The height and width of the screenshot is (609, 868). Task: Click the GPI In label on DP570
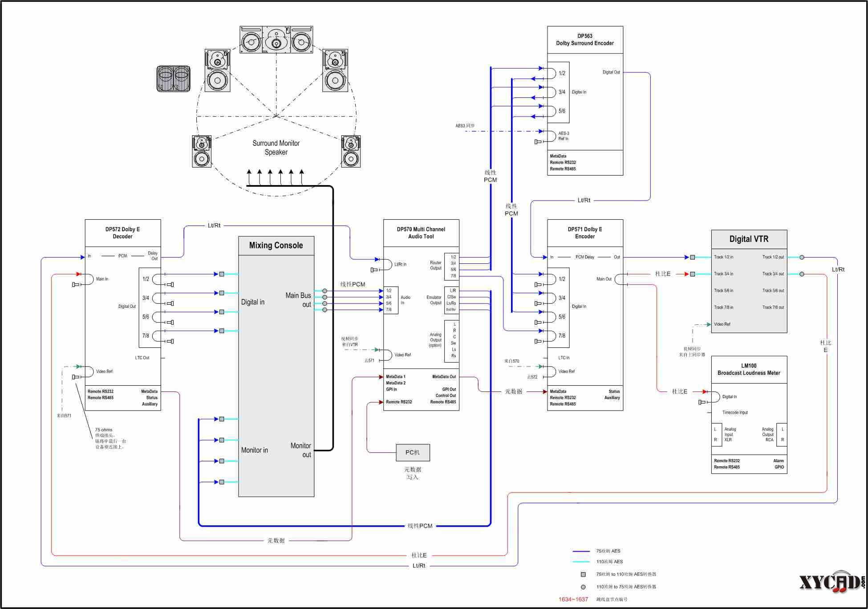pos(391,389)
